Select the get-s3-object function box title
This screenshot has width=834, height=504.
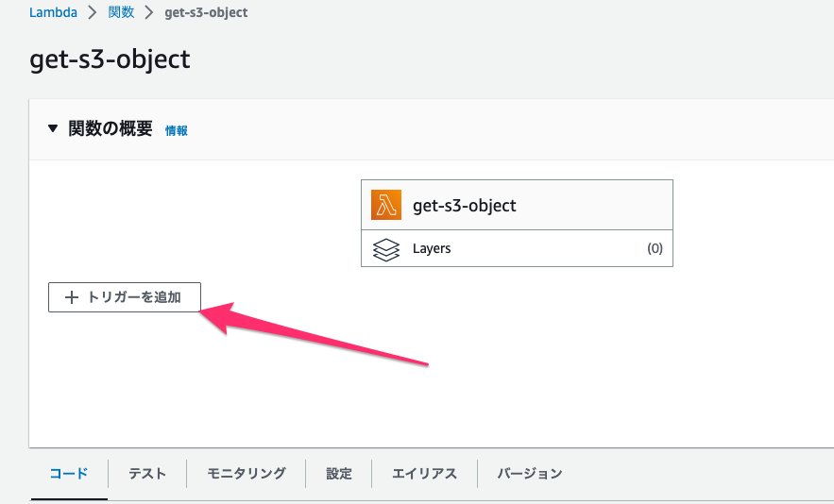465,206
